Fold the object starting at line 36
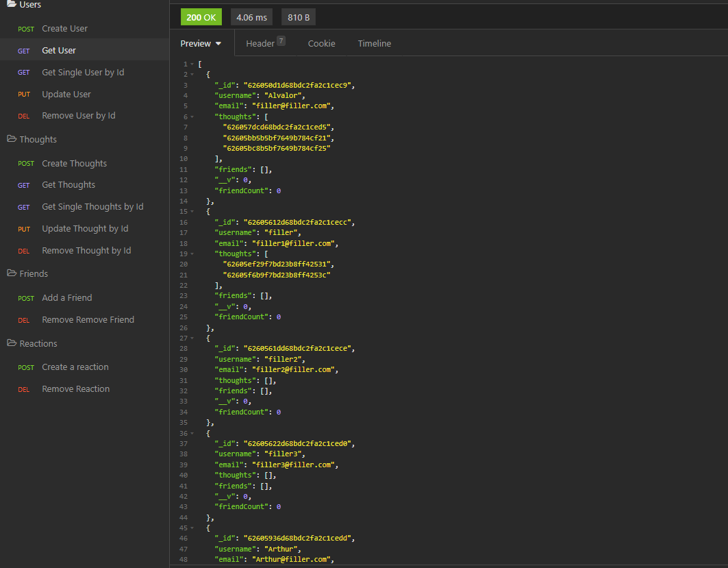 point(192,433)
